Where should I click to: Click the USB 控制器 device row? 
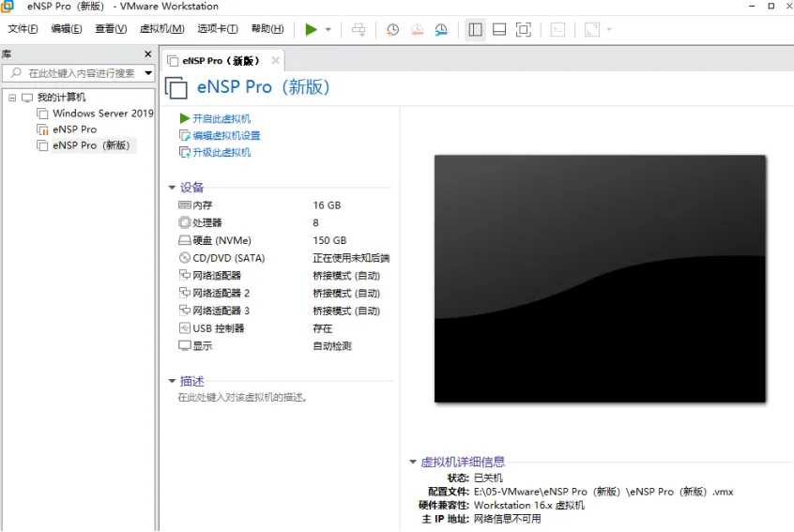[284, 328]
